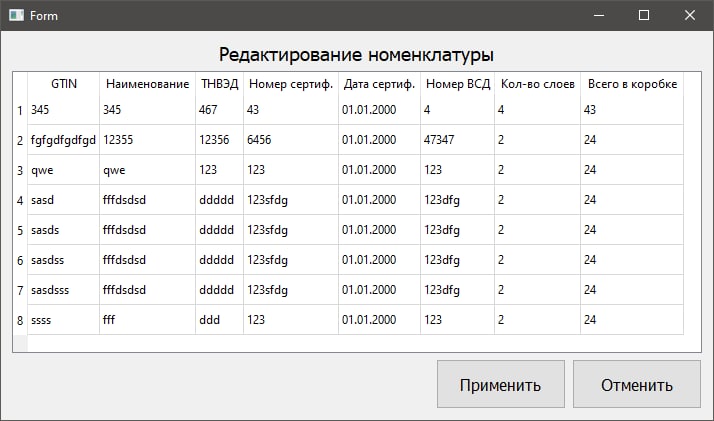Select Кол-во слоев cell in row 7
The image size is (714, 421).
(538, 290)
